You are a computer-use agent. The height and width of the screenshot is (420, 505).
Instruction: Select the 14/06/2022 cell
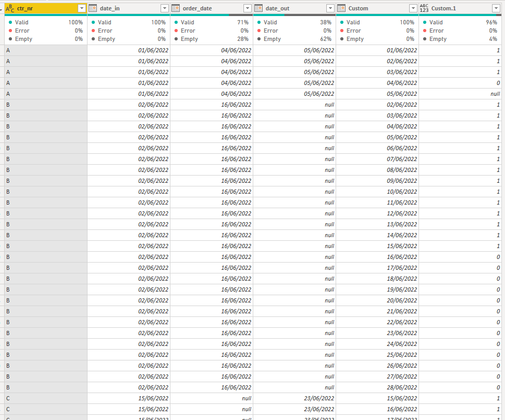click(377, 235)
